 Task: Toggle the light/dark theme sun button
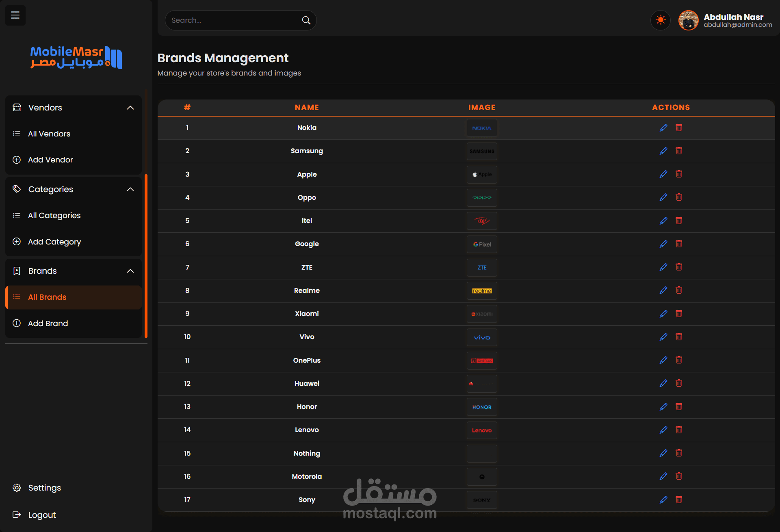click(661, 20)
